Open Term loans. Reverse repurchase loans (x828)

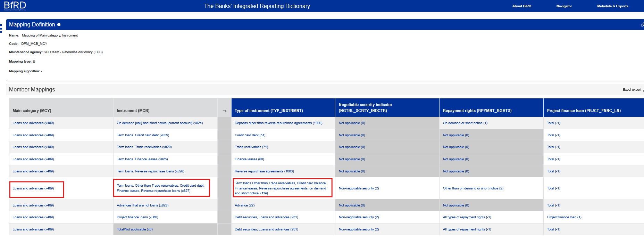point(150,171)
